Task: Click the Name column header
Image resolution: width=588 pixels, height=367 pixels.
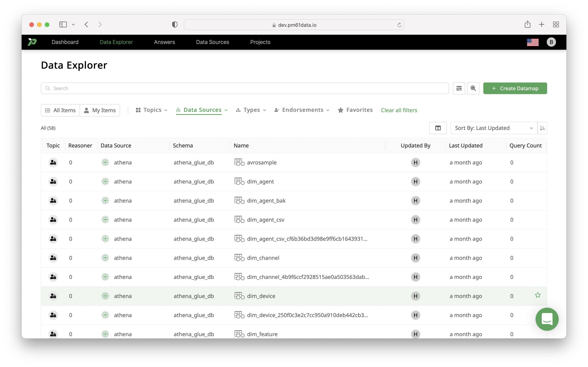Action: (x=241, y=145)
